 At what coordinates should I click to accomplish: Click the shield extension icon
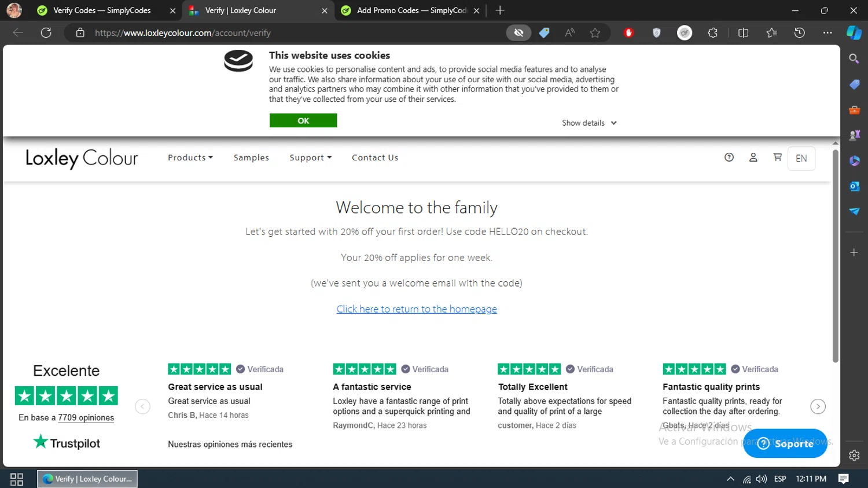coord(656,33)
